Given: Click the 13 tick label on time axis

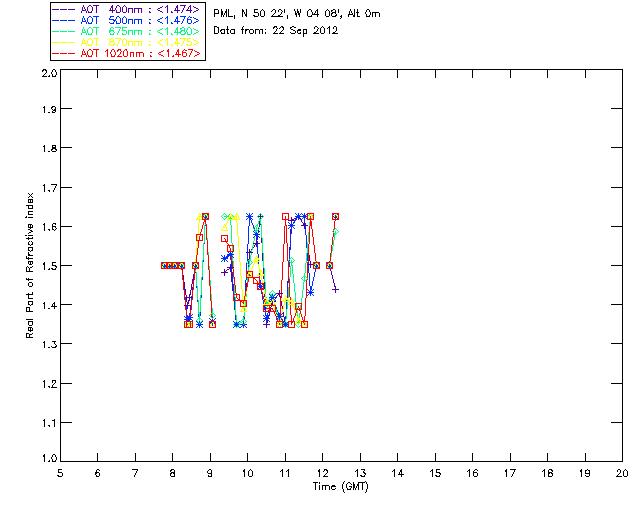Looking at the screenshot, I should point(360,473).
